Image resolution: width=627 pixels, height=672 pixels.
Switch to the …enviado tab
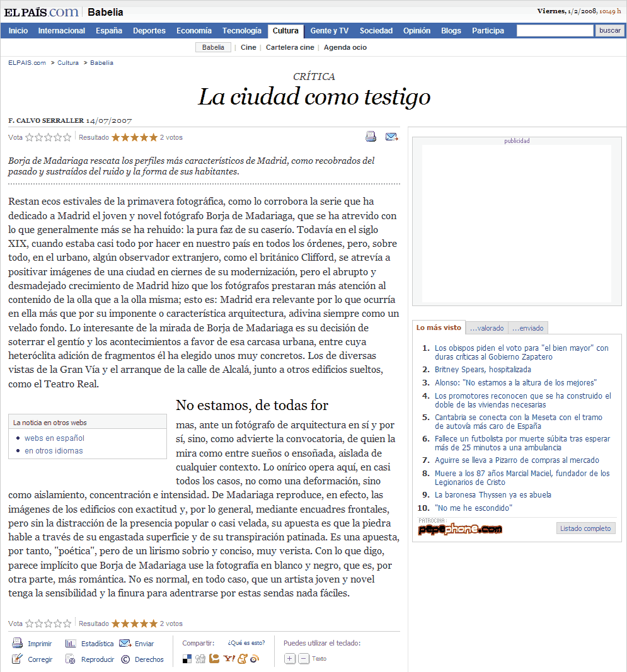527,328
